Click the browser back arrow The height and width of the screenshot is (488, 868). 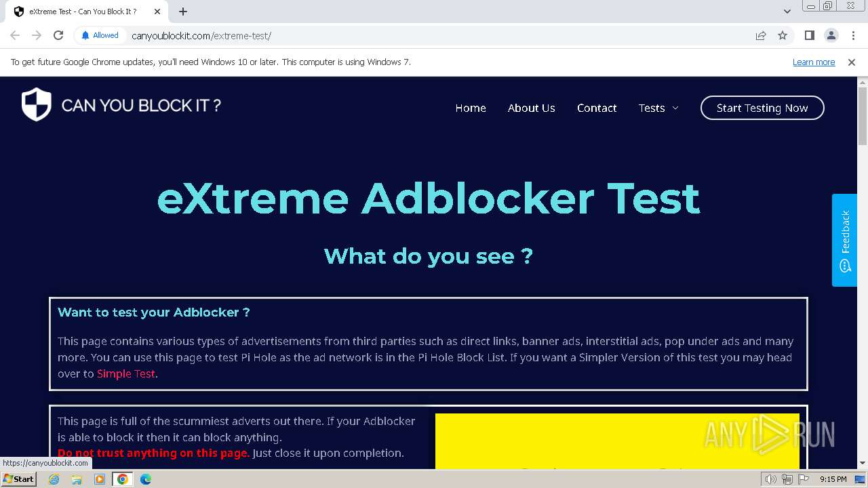15,35
